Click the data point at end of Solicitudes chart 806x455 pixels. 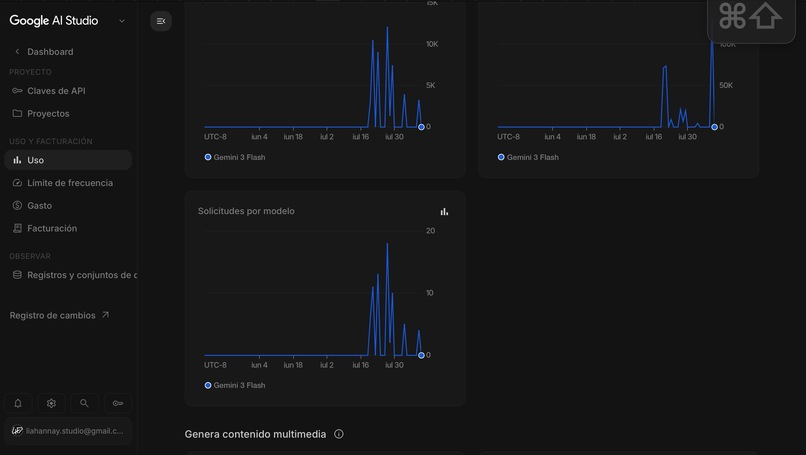click(x=421, y=355)
